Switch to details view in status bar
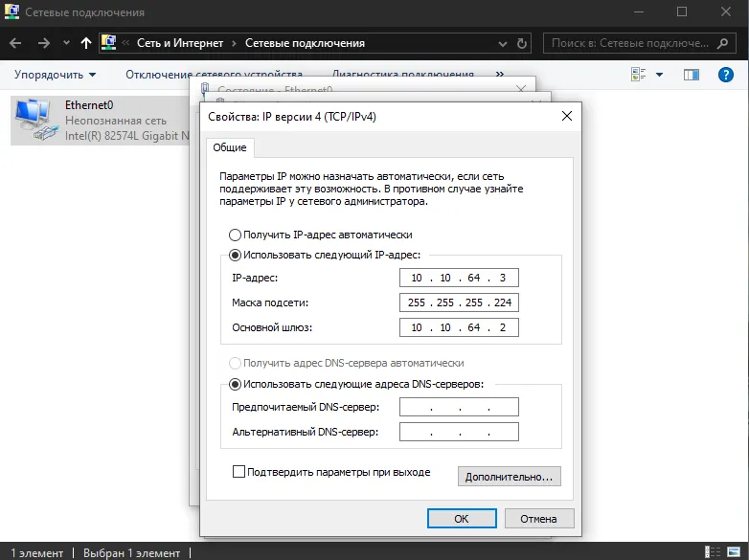This screenshot has height=560, width=749. [x=713, y=552]
